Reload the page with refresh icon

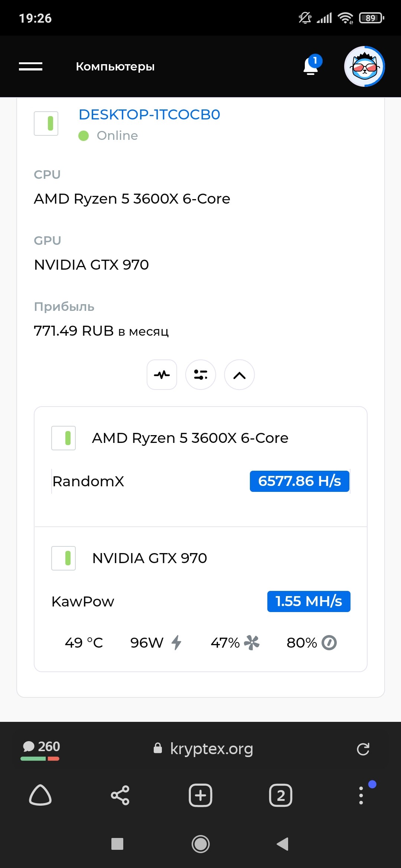click(363, 749)
